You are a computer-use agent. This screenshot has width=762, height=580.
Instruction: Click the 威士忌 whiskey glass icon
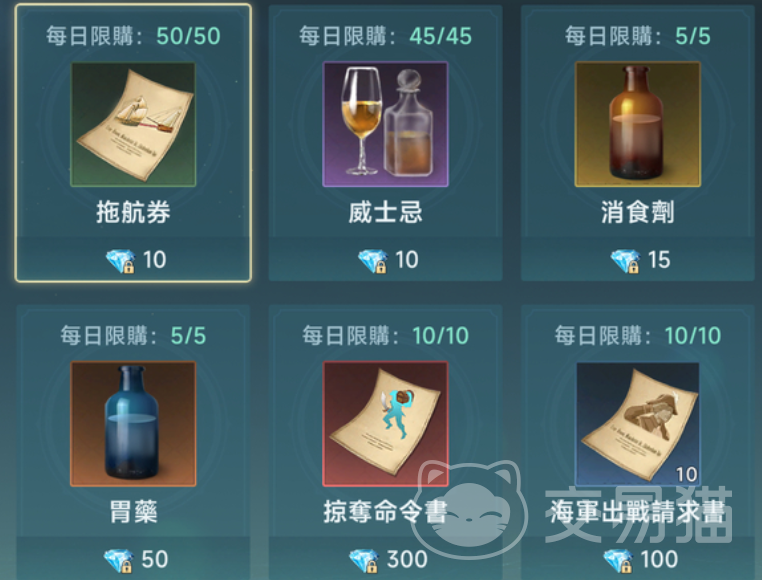pos(385,124)
